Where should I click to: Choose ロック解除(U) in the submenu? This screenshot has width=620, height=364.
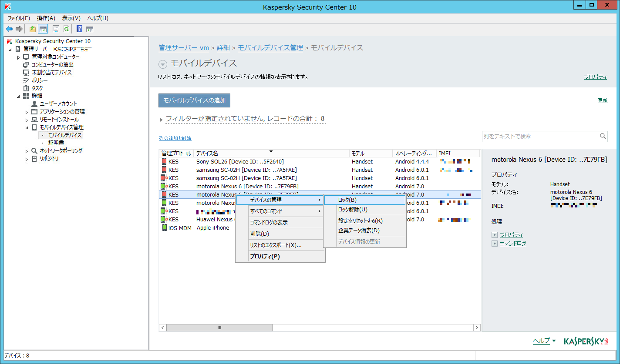click(365, 210)
